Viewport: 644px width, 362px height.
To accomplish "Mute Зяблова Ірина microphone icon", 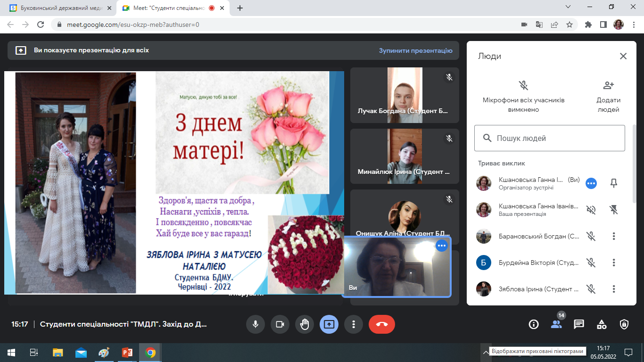I will 591,289.
